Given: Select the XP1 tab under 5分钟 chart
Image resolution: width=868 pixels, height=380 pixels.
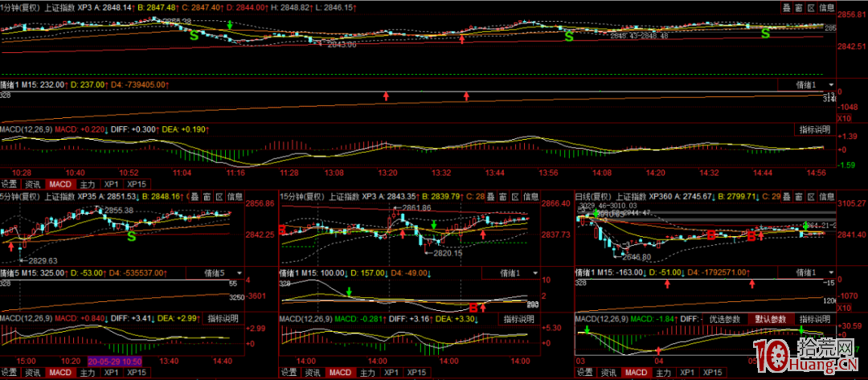Looking at the screenshot, I should (111, 372).
